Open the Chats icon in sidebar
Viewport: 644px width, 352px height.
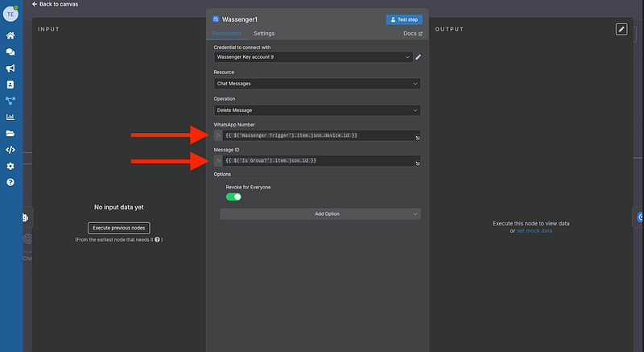point(10,52)
